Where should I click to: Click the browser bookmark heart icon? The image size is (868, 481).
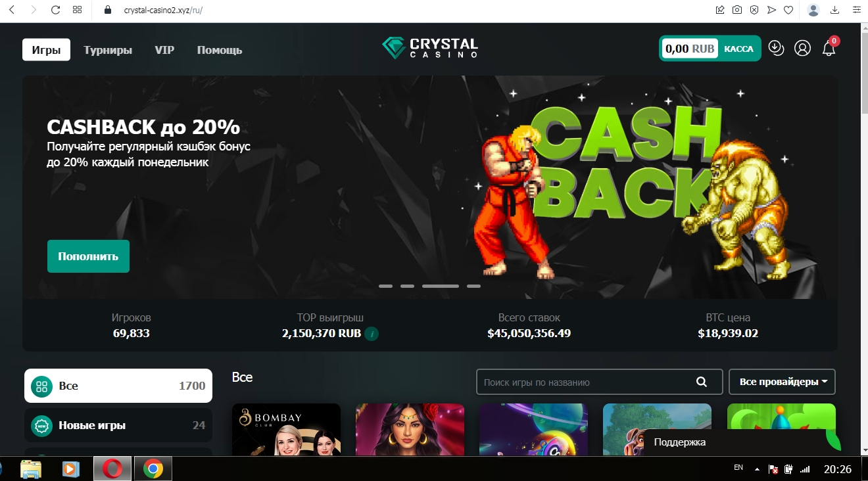point(788,10)
